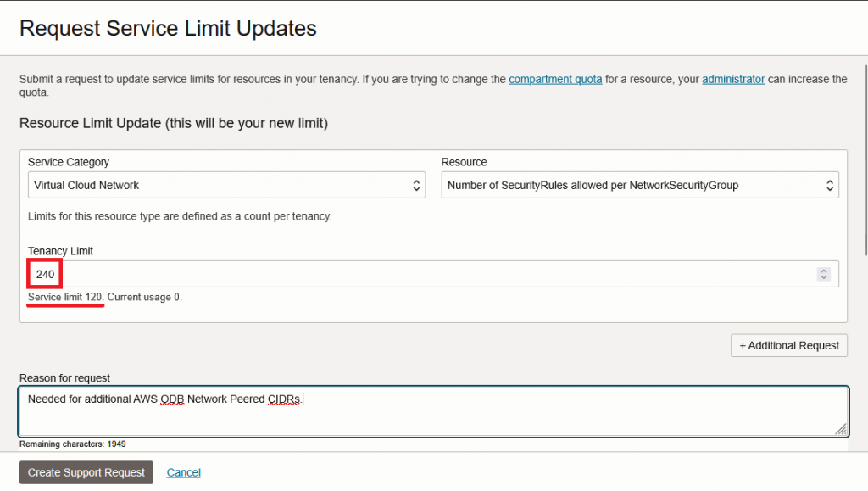Click the underlined word ODB in the reason

(x=173, y=399)
